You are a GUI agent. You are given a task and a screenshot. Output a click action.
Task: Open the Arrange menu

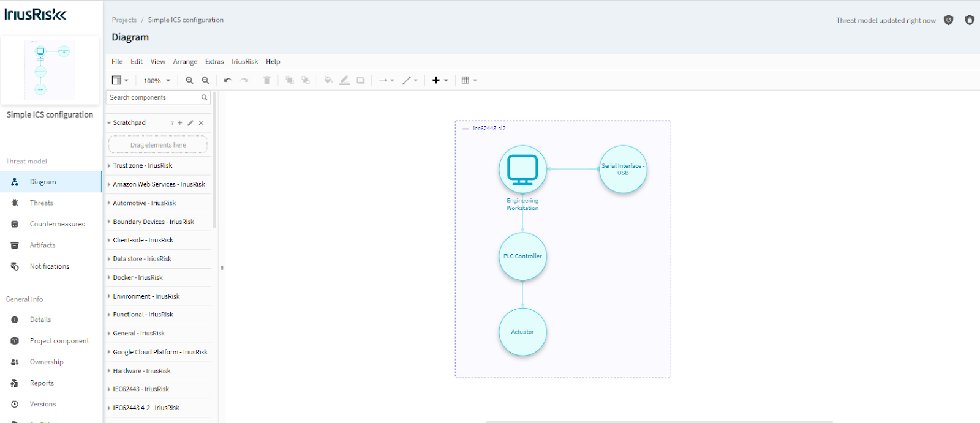[185, 61]
